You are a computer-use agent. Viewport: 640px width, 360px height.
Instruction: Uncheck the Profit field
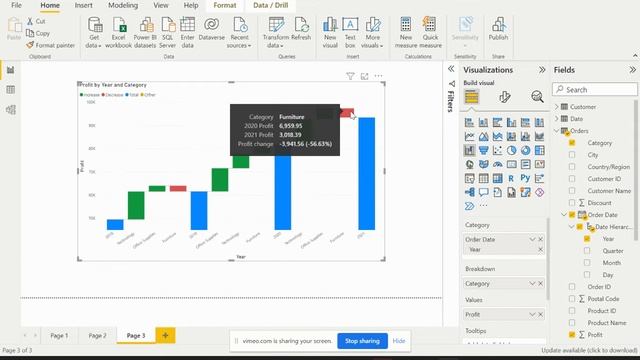click(x=572, y=335)
